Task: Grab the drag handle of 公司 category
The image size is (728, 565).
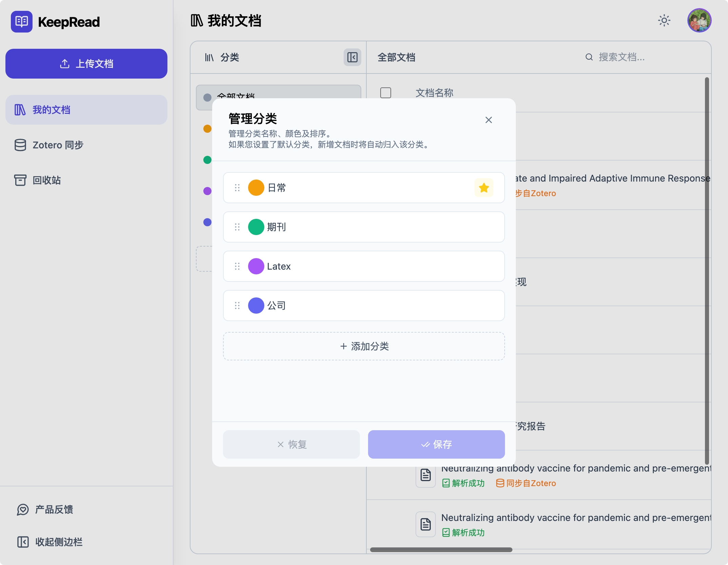Action: click(x=237, y=305)
